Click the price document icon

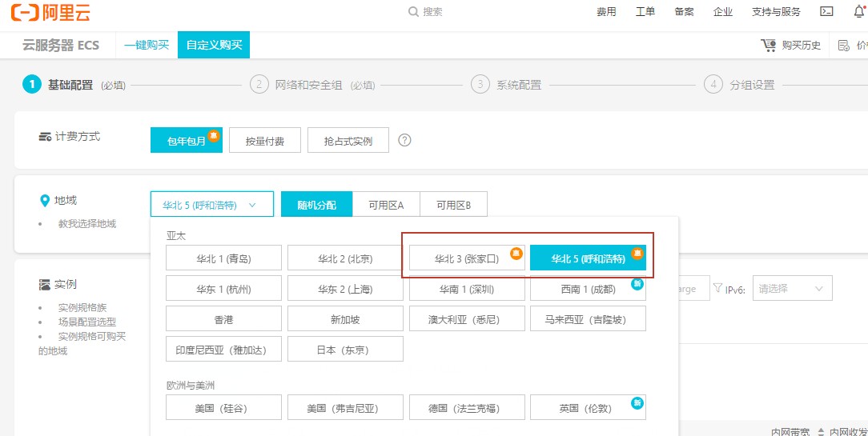click(843, 46)
